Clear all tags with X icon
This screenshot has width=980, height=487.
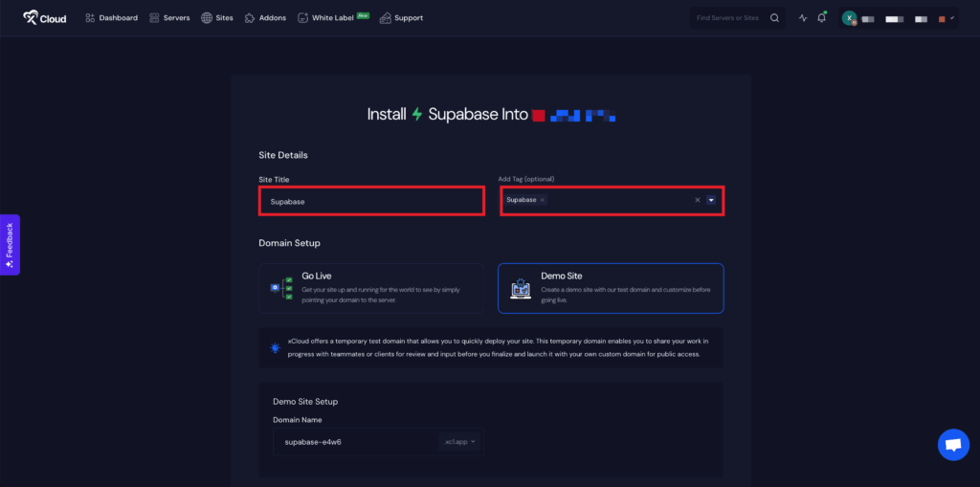point(697,200)
